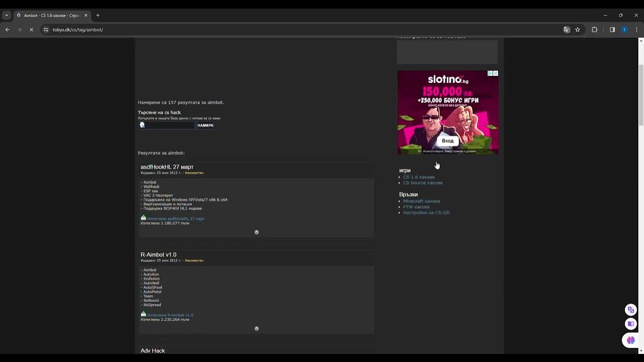Image resolution: width=644 pixels, height=362 pixels.
Task: Select the '- NoSpread' feature line
Action: [151, 305]
